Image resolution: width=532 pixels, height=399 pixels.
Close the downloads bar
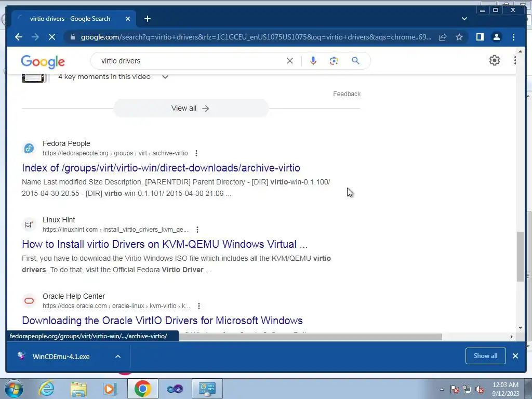tap(515, 356)
